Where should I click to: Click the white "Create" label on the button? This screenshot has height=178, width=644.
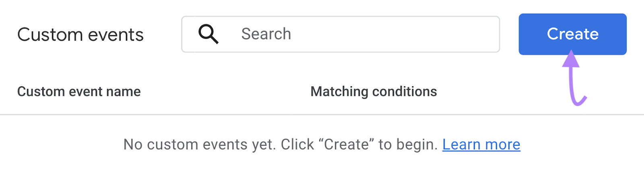[572, 34]
